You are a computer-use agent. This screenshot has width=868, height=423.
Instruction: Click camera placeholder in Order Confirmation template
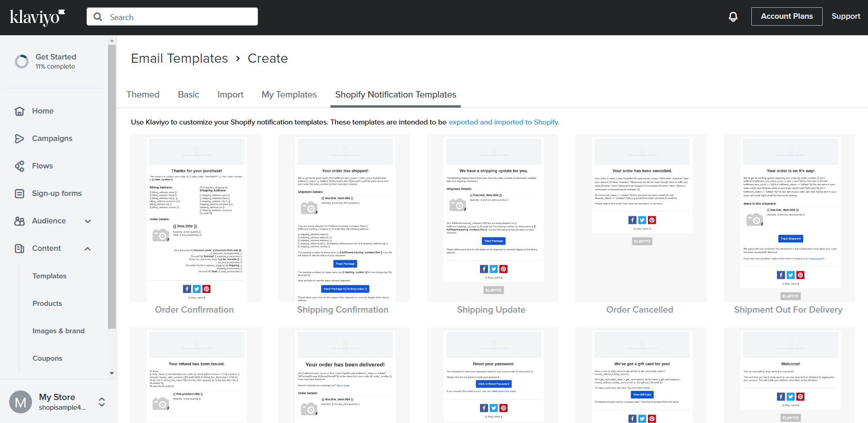(161, 235)
